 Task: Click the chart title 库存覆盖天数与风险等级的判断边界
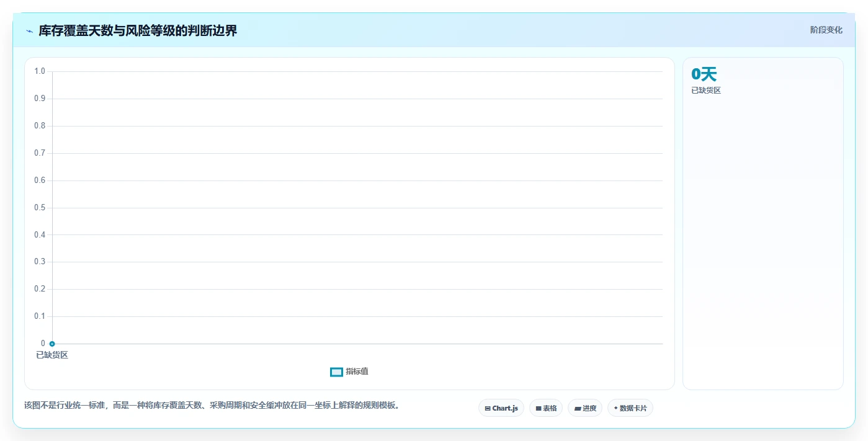coord(138,30)
